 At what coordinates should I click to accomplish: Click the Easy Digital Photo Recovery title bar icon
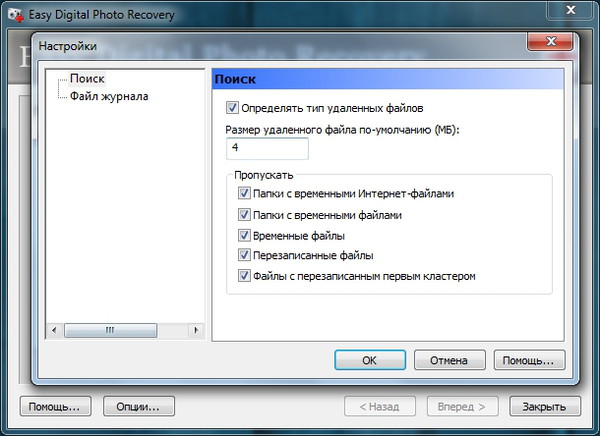point(14,13)
